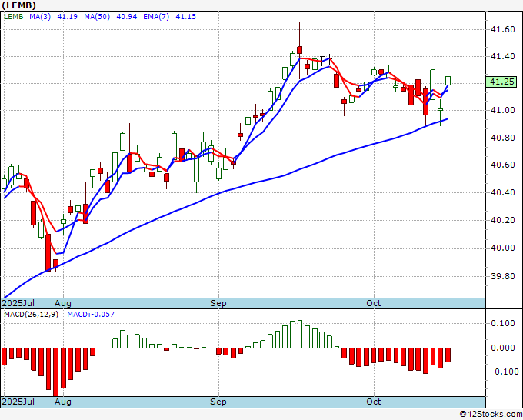Click Oct on the MACD panel axis
The height and width of the screenshot is (420, 523).
coord(373,402)
